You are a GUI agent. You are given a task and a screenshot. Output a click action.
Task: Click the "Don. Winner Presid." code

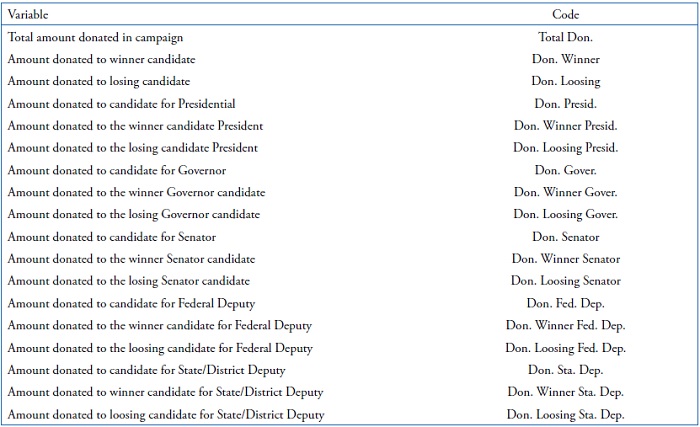[565, 126]
